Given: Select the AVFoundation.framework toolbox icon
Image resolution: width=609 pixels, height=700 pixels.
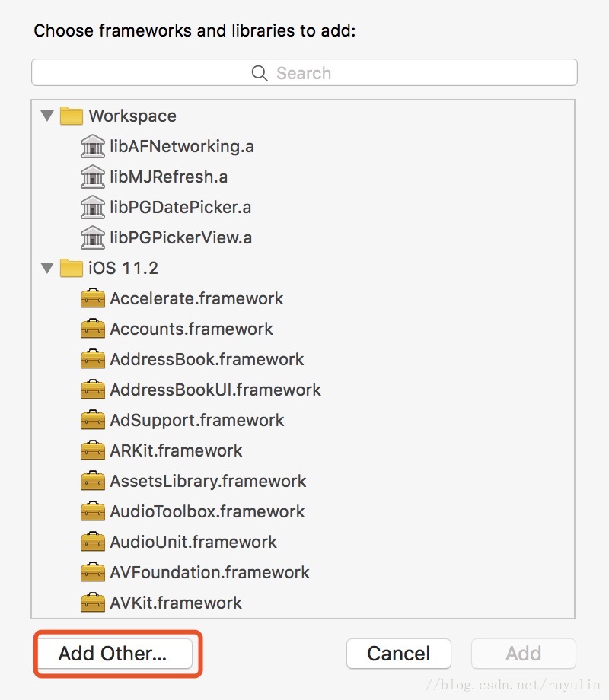Looking at the screenshot, I should tap(92, 572).
